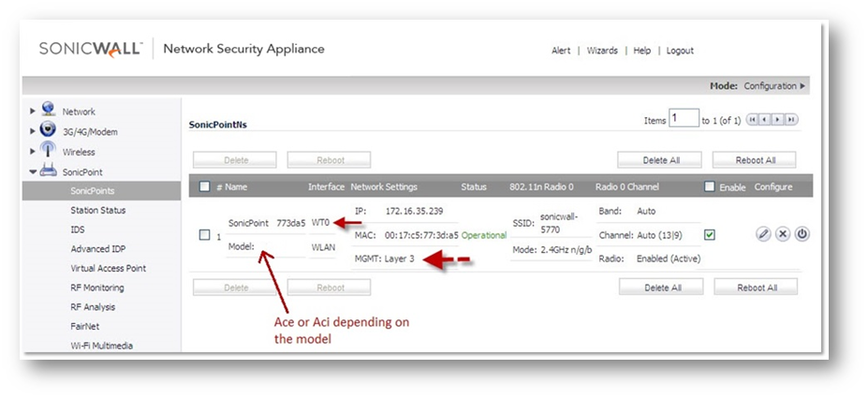The width and height of the screenshot is (868, 399).
Task: Click the Items page number input field
Action: (684, 120)
